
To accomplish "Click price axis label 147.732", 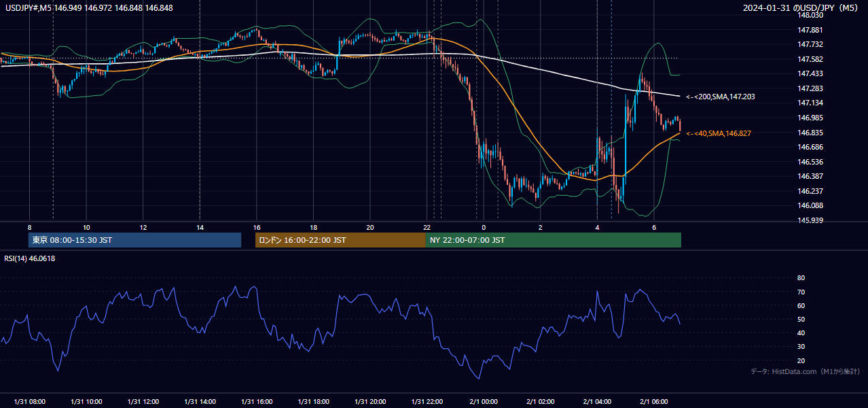I will tap(810, 44).
